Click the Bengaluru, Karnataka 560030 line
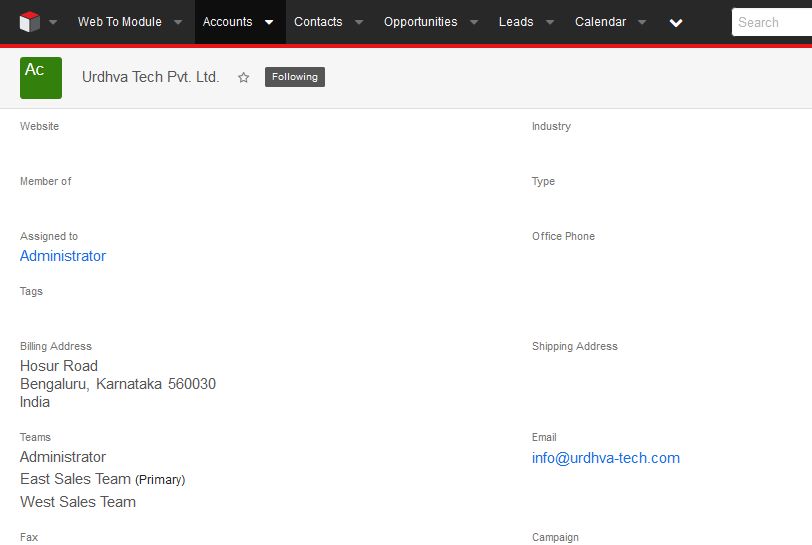The image size is (812, 545). click(x=118, y=384)
